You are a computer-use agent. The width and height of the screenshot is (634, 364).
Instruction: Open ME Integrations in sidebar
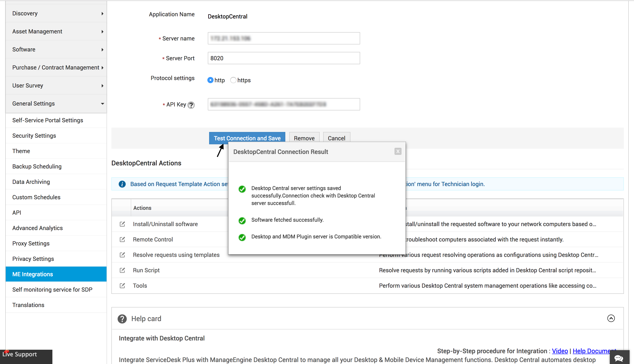coord(56,274)
